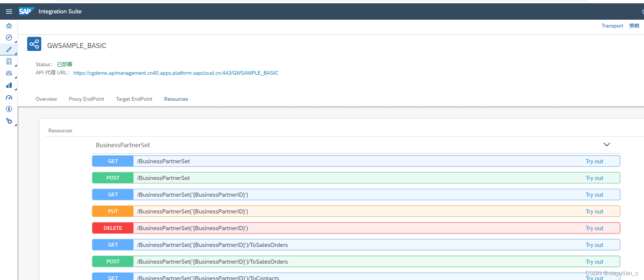Screen dimensions: 644x280
Task: Open the API proxy URL link
Action: 176,73
